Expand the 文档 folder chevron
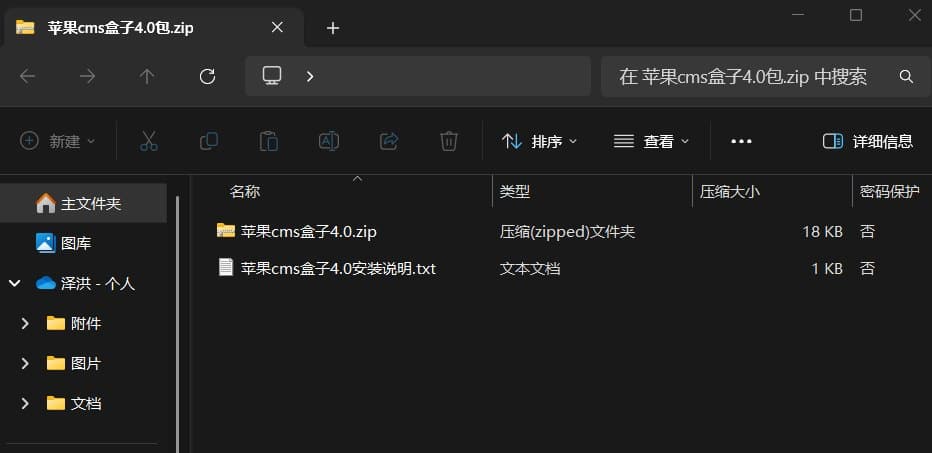This screenshot has height=453, width=932. coord(25,404)
